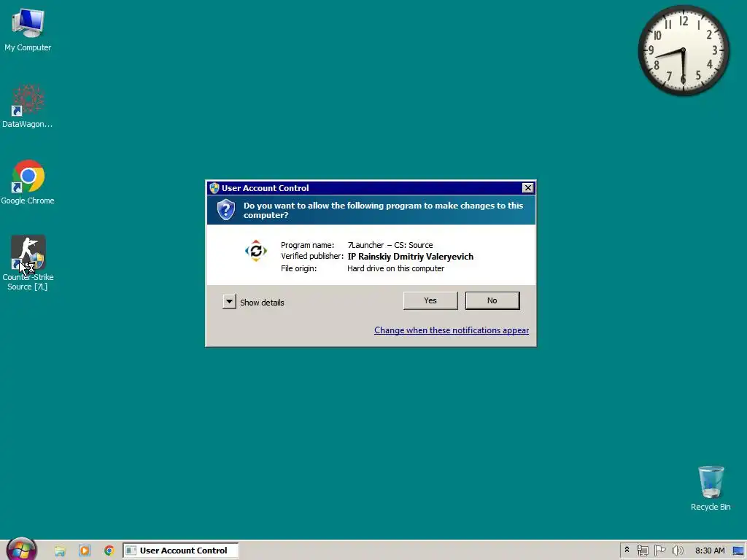This screenshot has height=560, width=747.
Task: Launch Chrome from the taskbar
Action: point(109,551)
